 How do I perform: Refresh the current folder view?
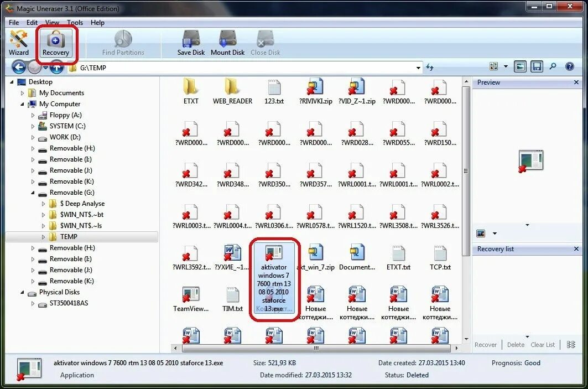click(x=430, y=68)
